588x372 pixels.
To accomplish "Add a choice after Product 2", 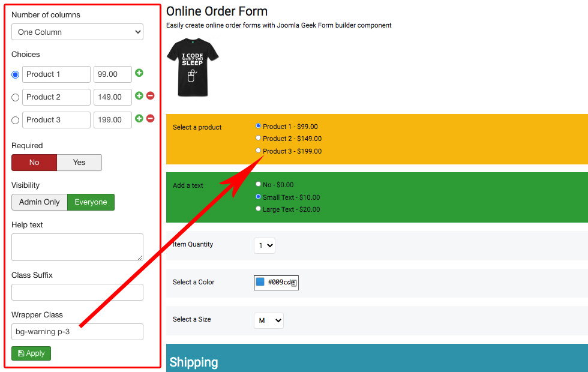I will pyautogui.click(x=139, y=95).
